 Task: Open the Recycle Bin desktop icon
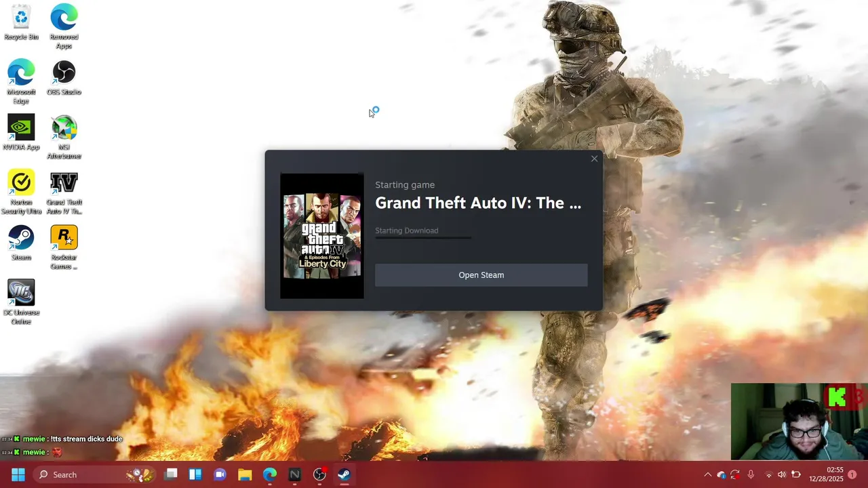(21, 22)
